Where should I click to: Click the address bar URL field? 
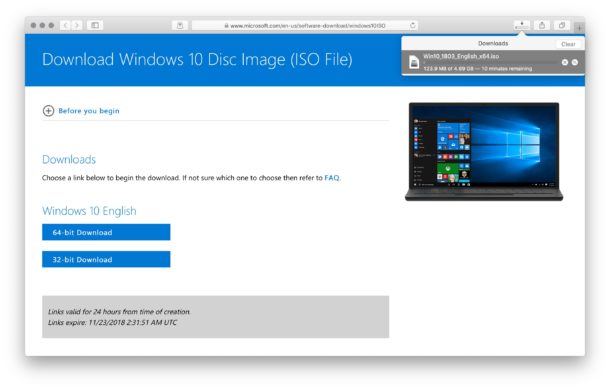click(305, 26)
